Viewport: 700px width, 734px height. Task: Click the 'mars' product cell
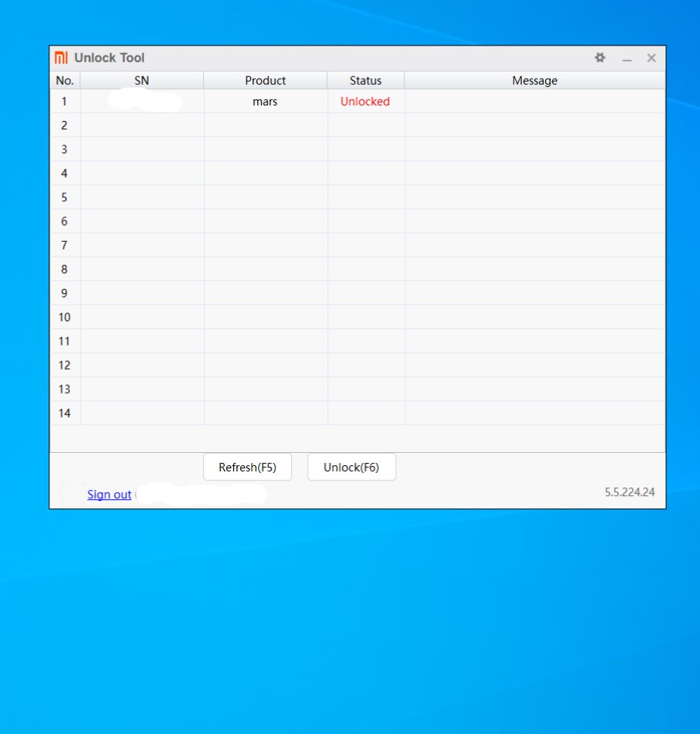[x=266, y=102]
